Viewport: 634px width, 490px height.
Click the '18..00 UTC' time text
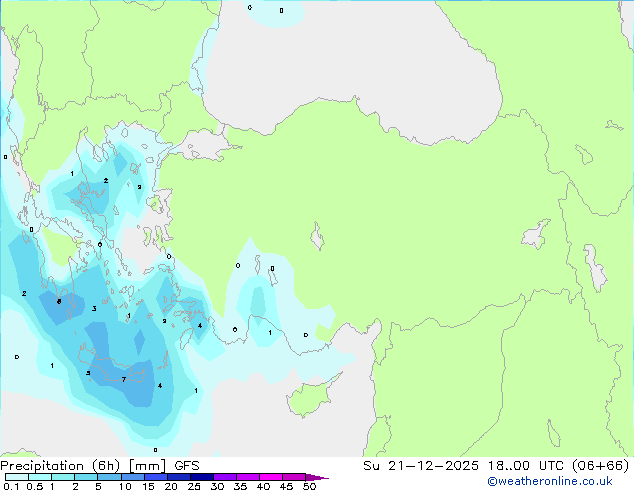(x=525, y=466)
